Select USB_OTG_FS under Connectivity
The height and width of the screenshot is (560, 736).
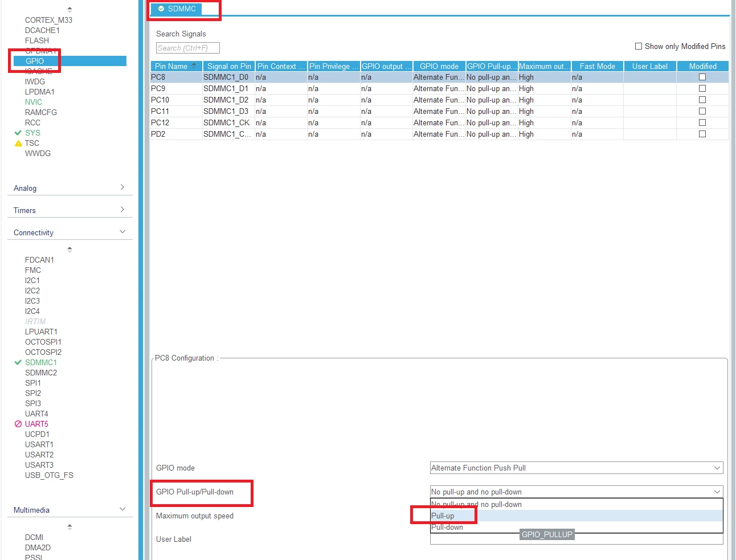[49, 475]
